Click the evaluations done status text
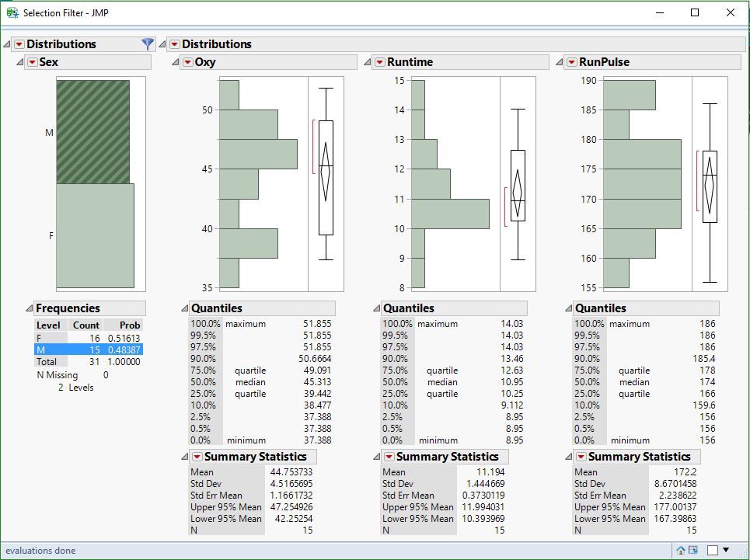 pos(40,551)
